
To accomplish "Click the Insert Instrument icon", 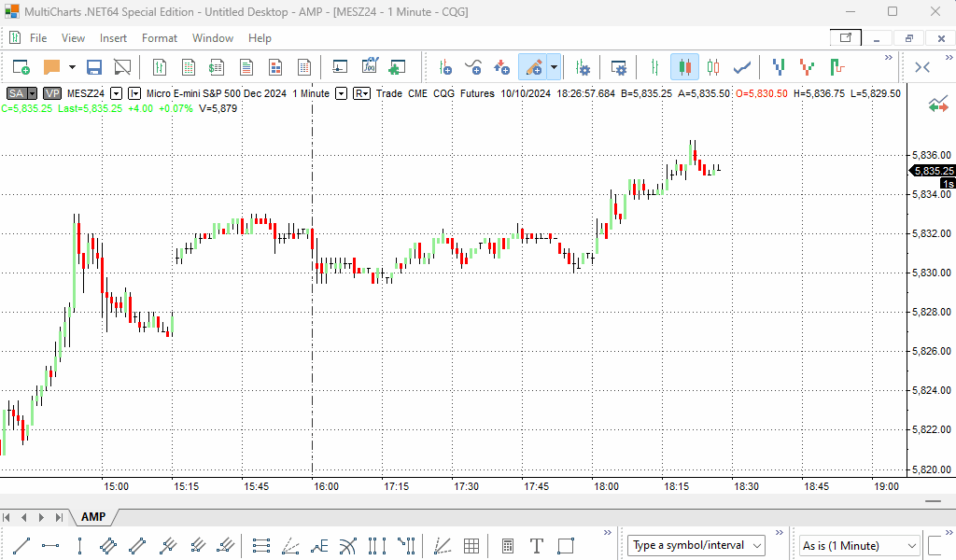I will point(445,67).
